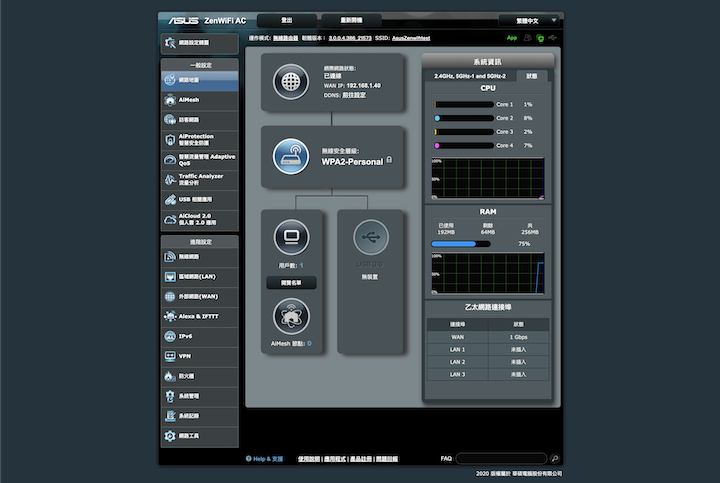720x483 pixels.
Task: Open the last footer link before FAQ
Action: 387,459
